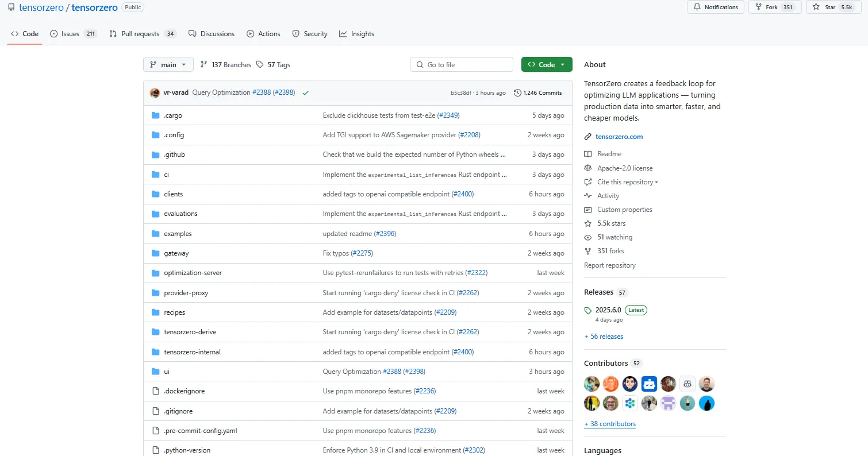Open the .pre-commit-config.yaml file

click(x=200, y=431)
